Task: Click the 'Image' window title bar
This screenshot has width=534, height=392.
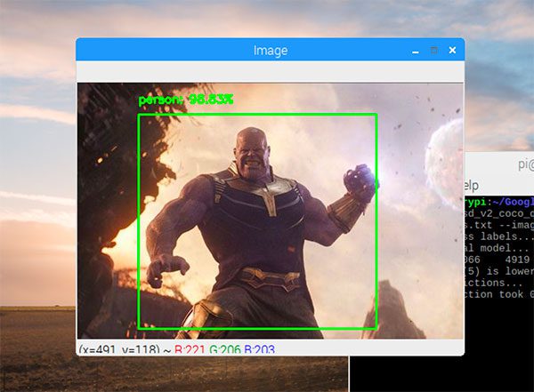Action: click(271, 50)
